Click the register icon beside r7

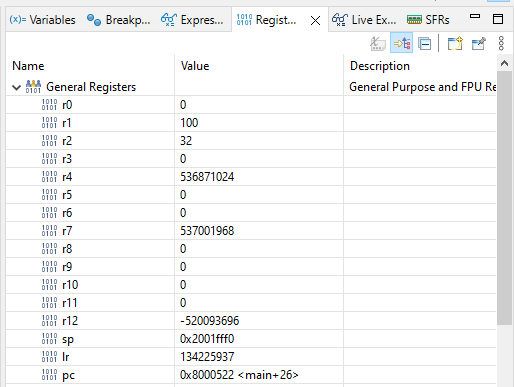(49, 231)
